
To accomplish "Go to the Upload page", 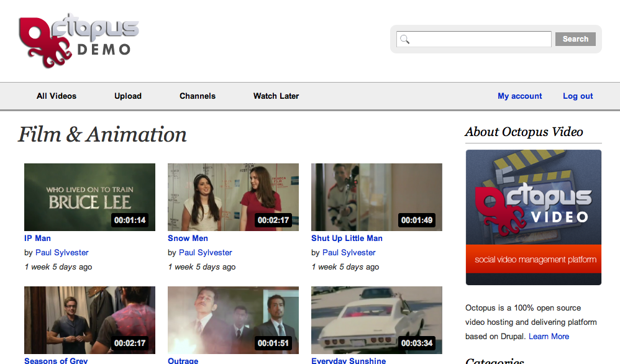I will pyautogui.click(x=128, y=96).
